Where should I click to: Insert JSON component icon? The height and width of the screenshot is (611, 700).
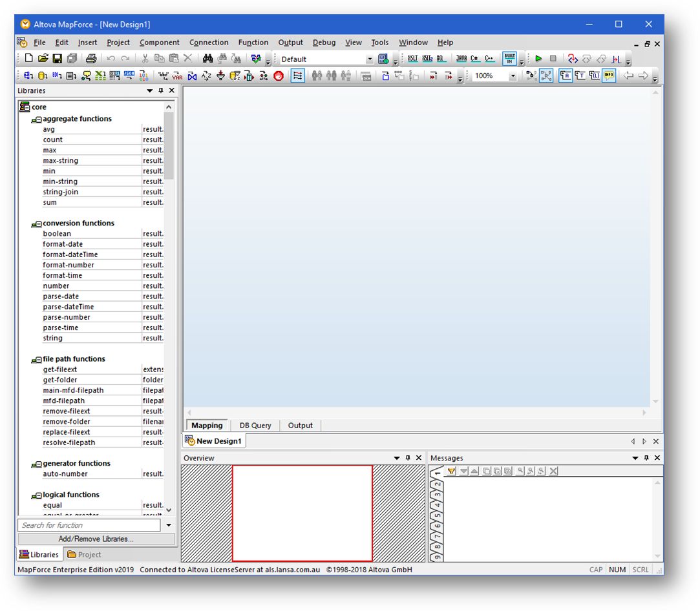129,76
